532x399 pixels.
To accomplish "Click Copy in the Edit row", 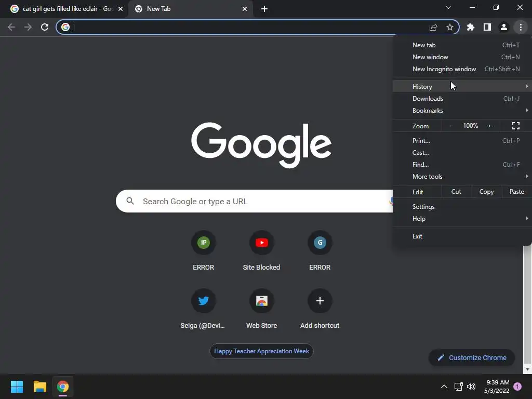I will pos(486,192).
